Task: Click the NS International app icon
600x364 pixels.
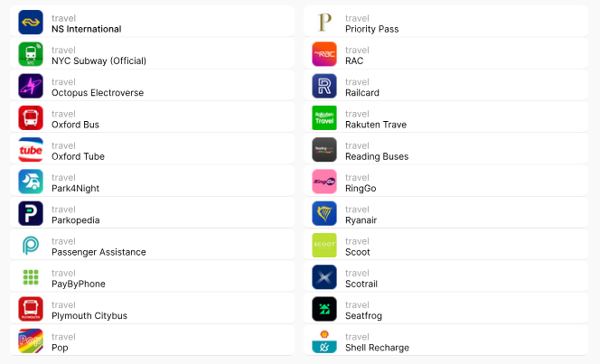Action: [x=31, y=23]
